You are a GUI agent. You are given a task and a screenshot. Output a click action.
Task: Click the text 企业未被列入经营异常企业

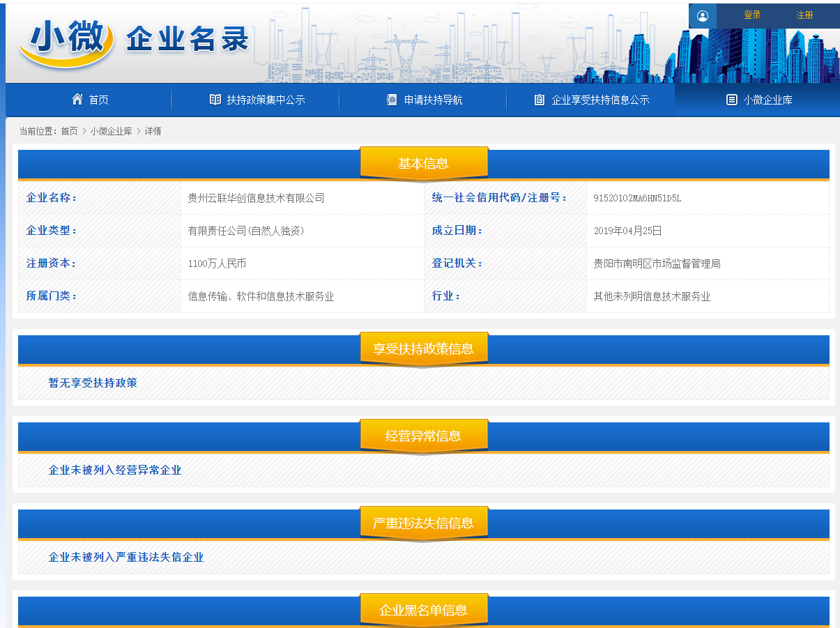[x=115, y=470]
